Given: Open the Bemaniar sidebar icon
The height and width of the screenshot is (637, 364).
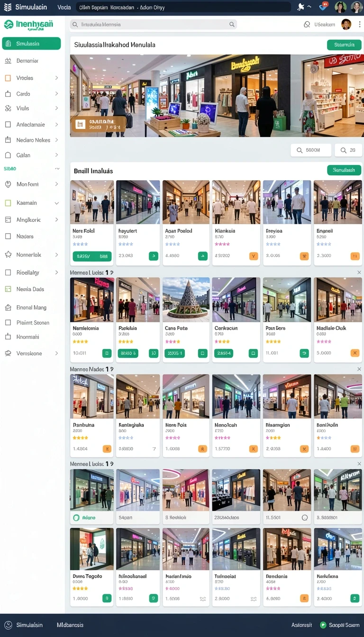Looking at the screenshot, I should pyautogui.click(x=8, y=61).
